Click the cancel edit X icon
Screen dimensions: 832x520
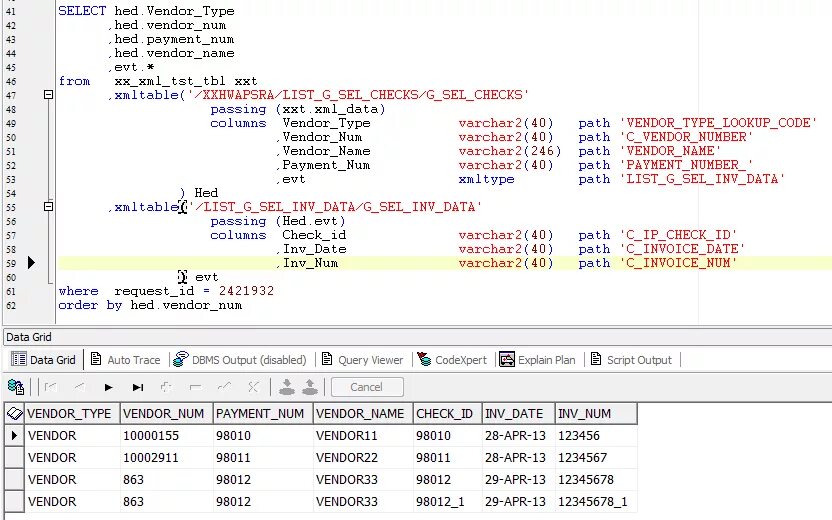coord(253,387)
